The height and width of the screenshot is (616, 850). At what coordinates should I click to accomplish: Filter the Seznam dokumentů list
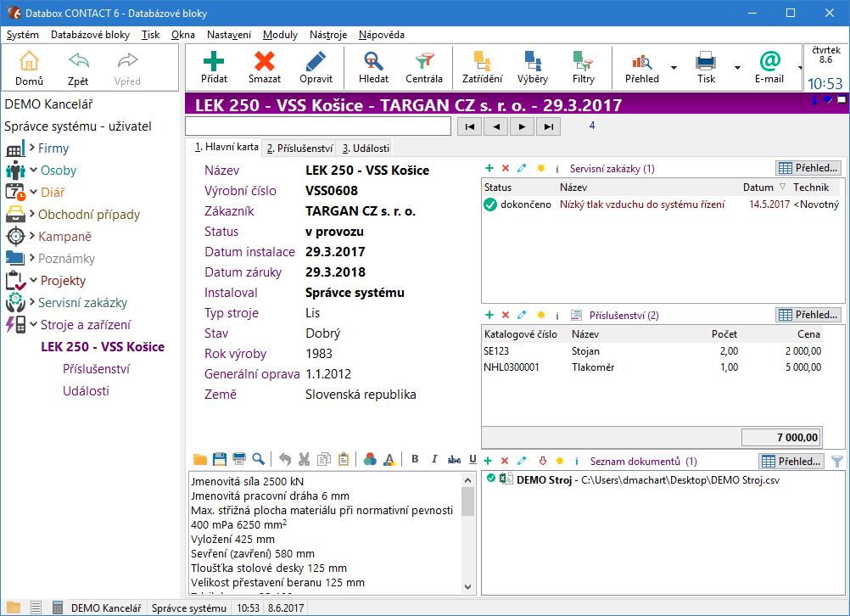pyautogui.click(x=837, y=462)
